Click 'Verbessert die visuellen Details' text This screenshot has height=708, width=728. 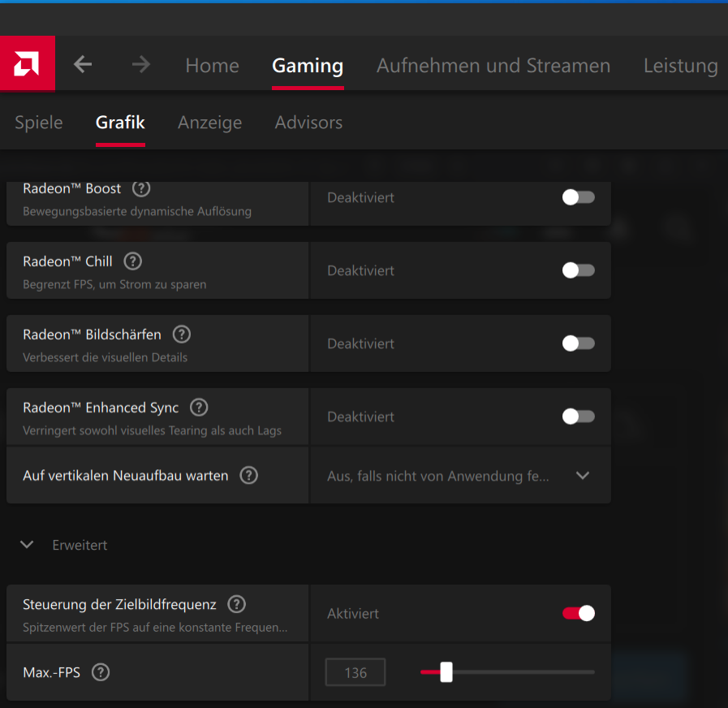pos(105,357)
